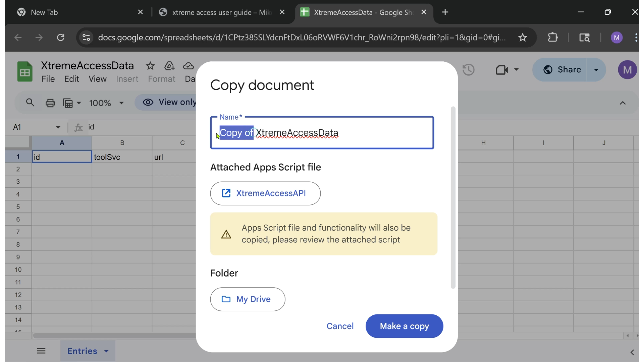Open a new browser tab
The image size is (644, 362).
tap(445, 12)
